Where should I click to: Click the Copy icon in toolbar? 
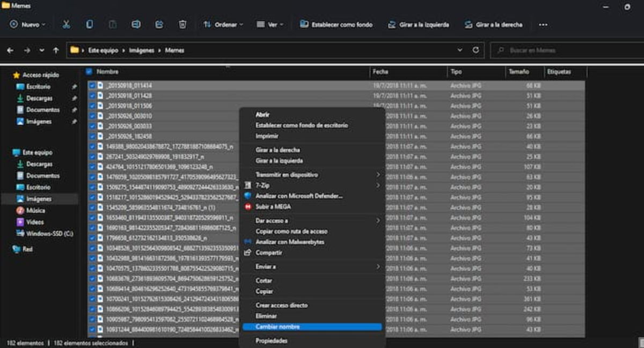[x=90, y=25]
